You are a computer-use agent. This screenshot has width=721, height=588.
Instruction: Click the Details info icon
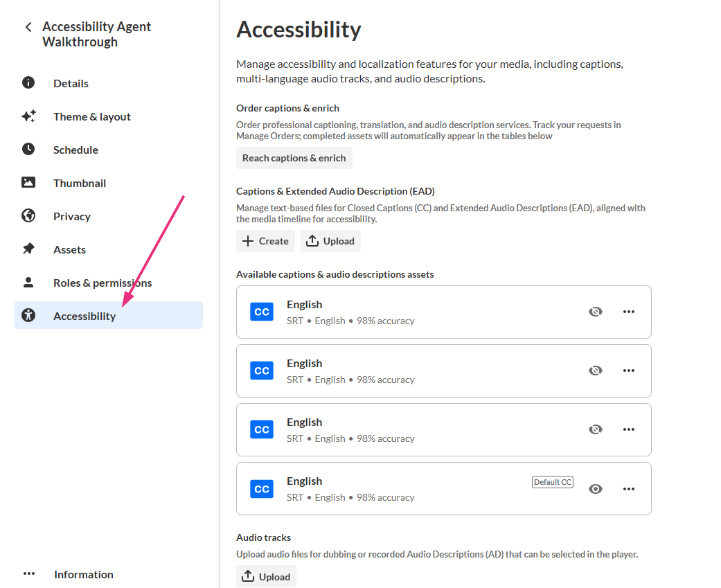(28, 83)
